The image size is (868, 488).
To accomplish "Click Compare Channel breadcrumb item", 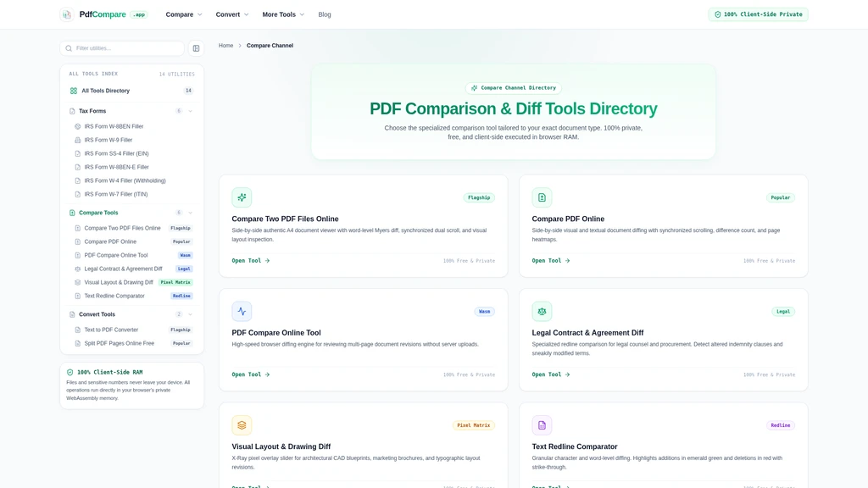I will pos(270,46).
